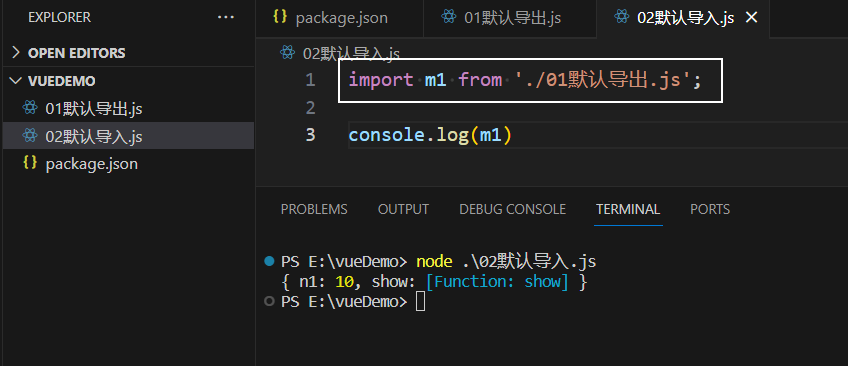The height and width of the screenshot is (366, 848).
Task: Click '[Function: show]' in terminal output
Action: [497, 282]
